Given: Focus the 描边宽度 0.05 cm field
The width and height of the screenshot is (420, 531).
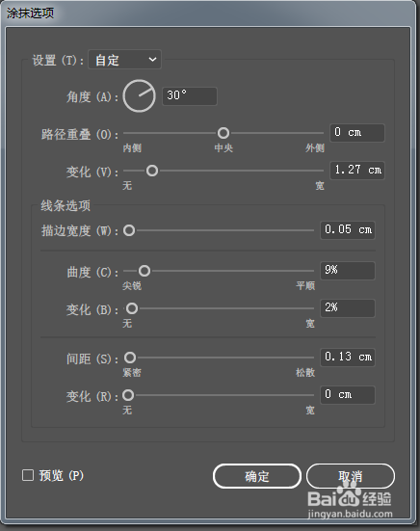Looking at the screenshot, I should pos(348,230).
